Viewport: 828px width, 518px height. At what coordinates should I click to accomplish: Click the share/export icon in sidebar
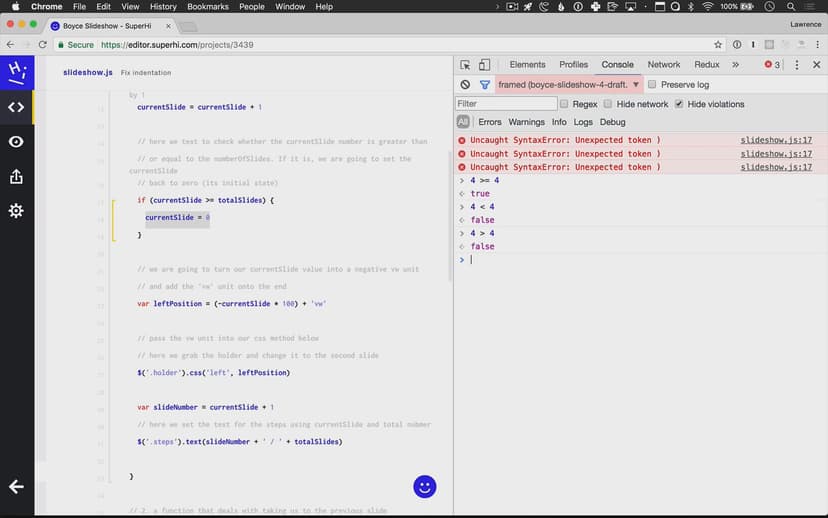pos(16,177)
